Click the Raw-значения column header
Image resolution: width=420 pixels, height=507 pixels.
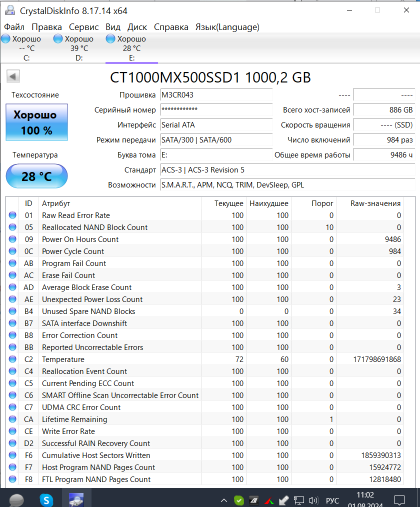pyautogui.click(x=370, y=203)
